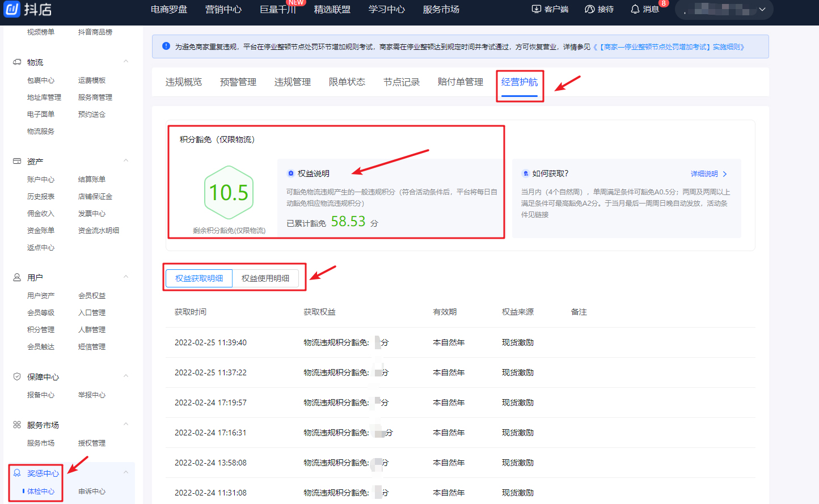Image resolution: width=819 pixels, height=504 pixels.
Task: Click the 2022-02-25 11:39:40 row timestamp
Action: 210,342
